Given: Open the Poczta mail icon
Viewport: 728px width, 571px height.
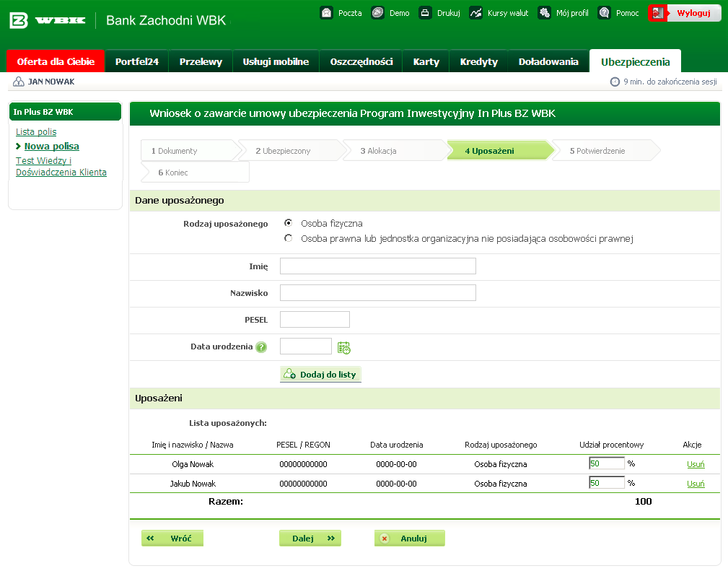Looking at the screenshot, I should coord(327,12).
